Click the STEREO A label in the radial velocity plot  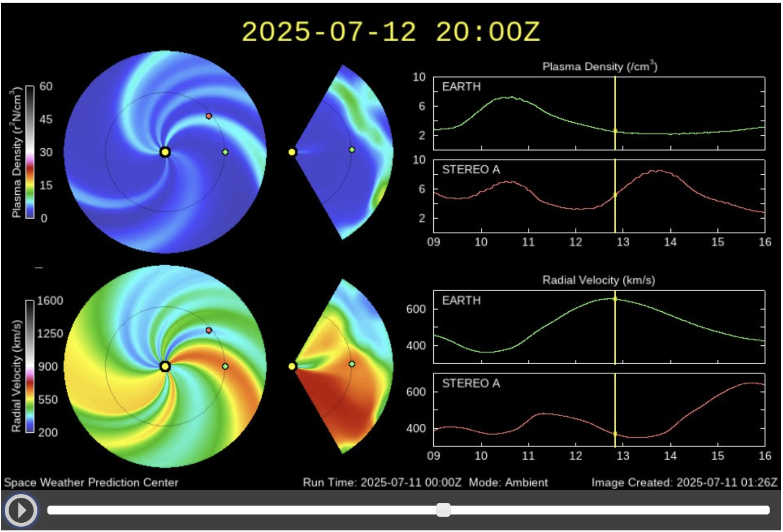(471, 384)
